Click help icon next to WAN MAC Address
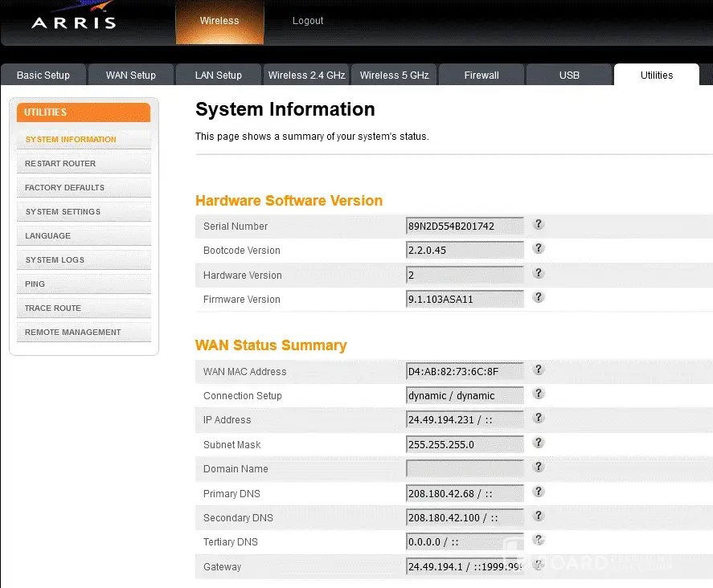This screenshot has width=713, height=588. point(539,370)
